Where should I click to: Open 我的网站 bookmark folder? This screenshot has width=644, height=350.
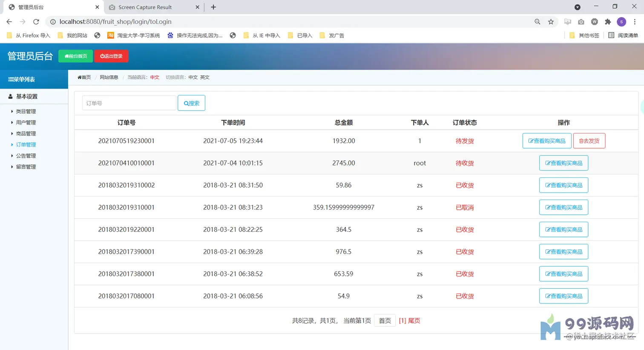point(72,35)
